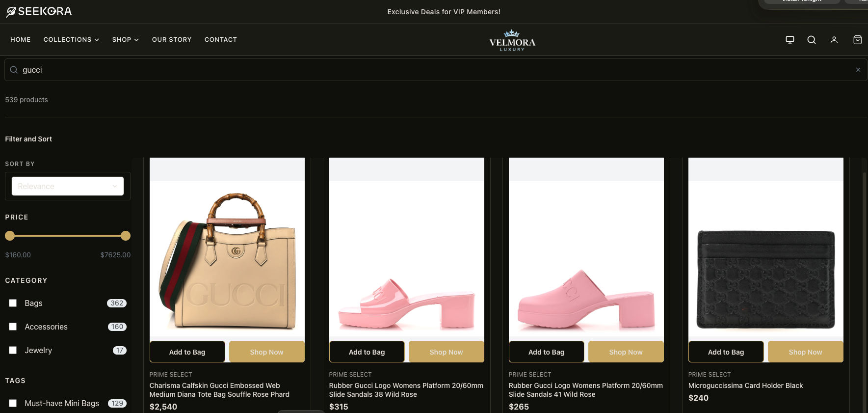The image size is (868, 413).
Task: Shop Now for size 38 Slide Sandals
Action: pos(447,352)
